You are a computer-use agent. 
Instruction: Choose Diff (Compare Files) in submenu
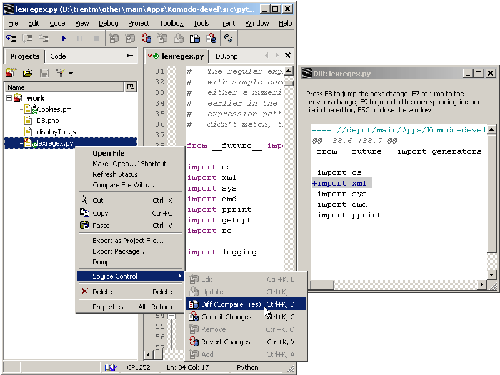(x=246, y=304)
